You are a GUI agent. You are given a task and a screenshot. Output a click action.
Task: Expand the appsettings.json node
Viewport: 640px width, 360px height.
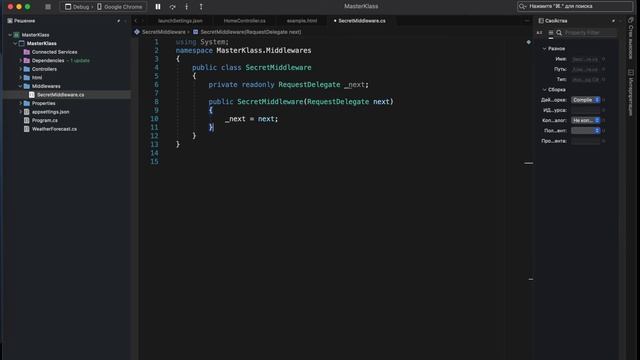(x=20, y=112)
